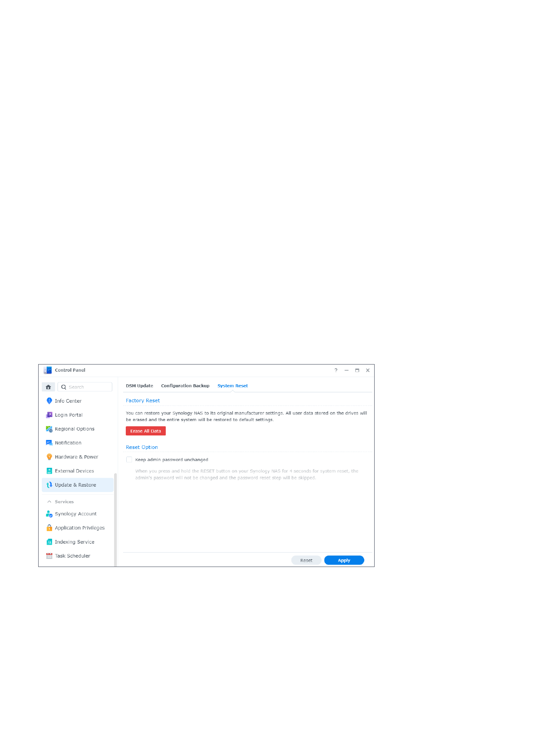Open Login Portal icon in sidebar
This screenshot has height=756, width=535.
[49, 415]
